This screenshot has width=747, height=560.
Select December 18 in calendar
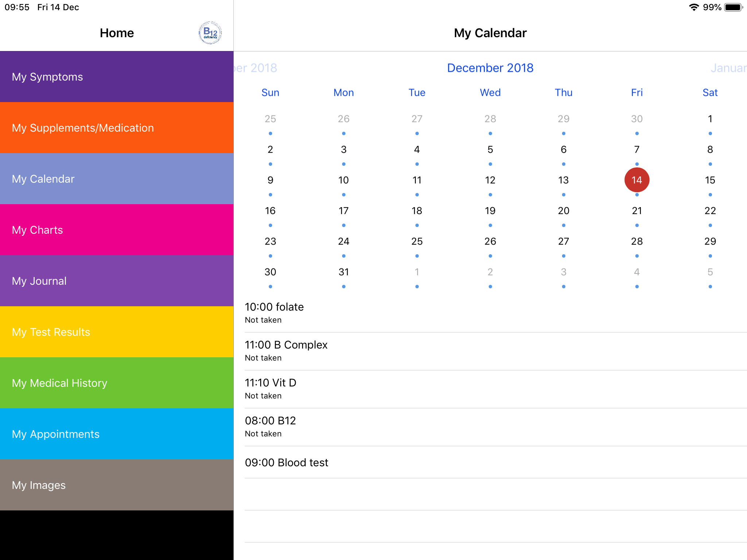[417, 211]
